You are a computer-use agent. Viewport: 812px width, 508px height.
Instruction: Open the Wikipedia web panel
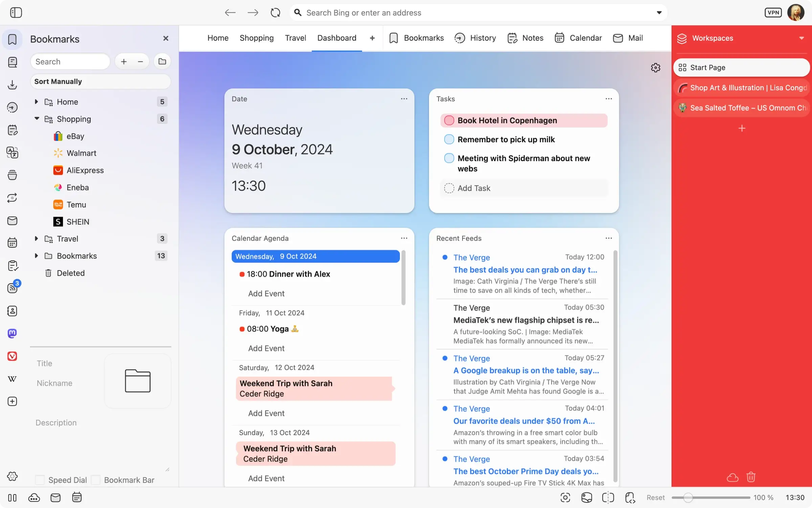[x=12, y=379]
